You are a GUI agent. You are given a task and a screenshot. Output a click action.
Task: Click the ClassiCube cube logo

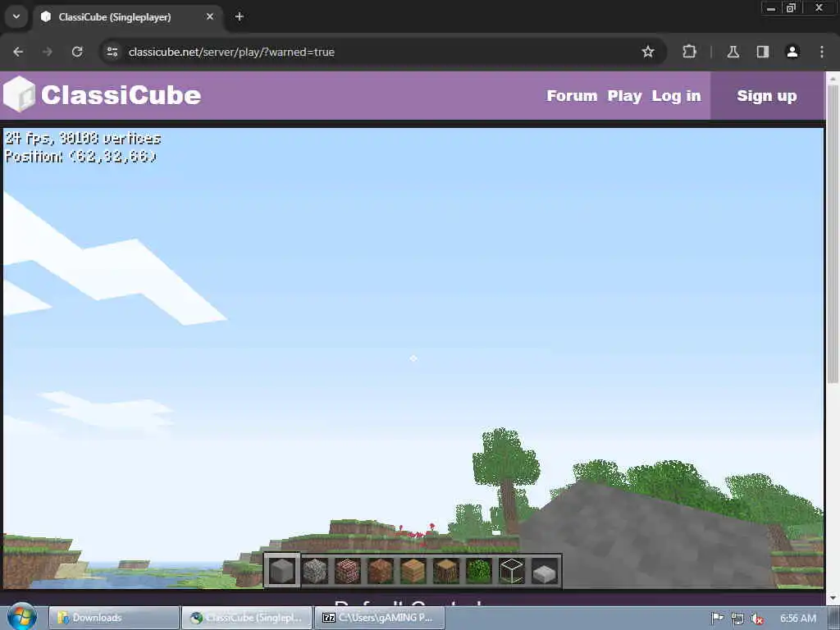tap(20, 94)
